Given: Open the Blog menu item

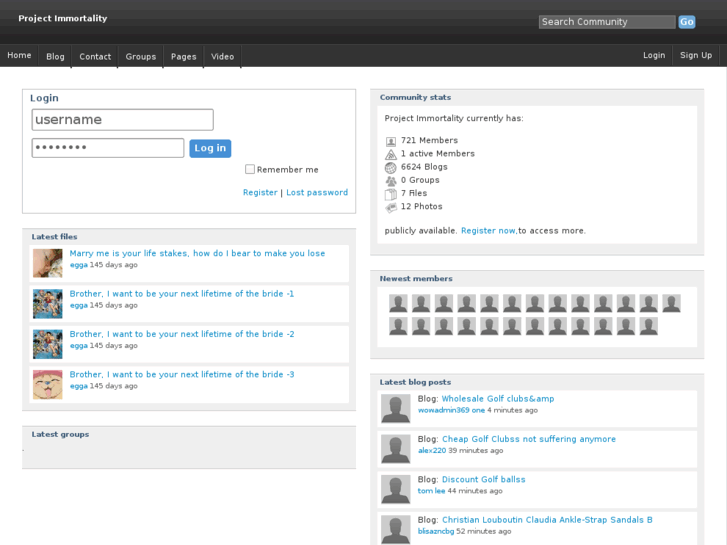Looking at the screenshot, I should point(55,56).
